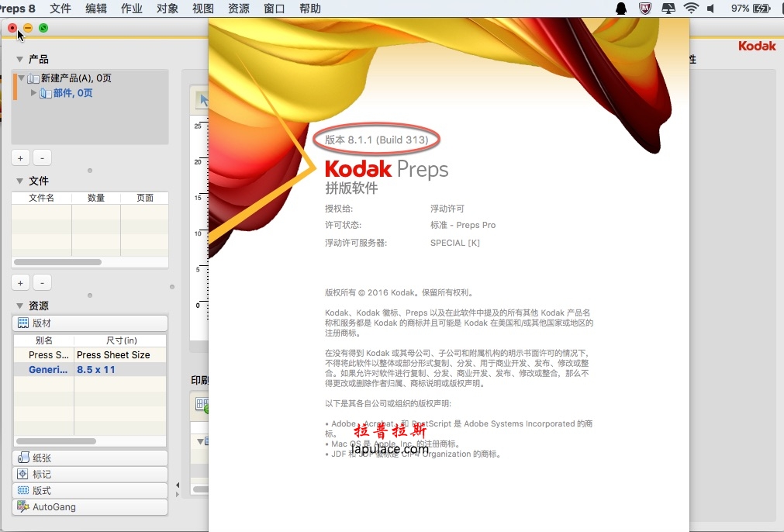Open the 编辑 menu
Screen dimensions: 784x532
(x=96, y=9)
